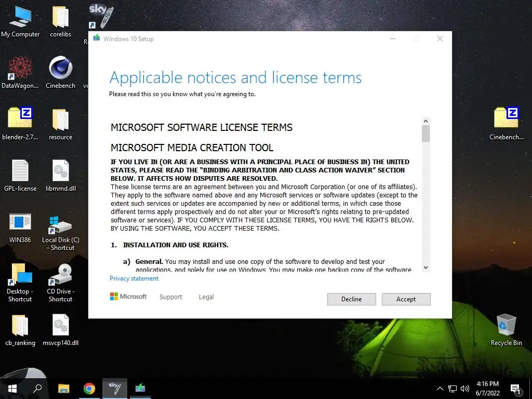This screenshot has width=532, height=399.
Task: Switch to the sky remote taskbar app
Action: tap(115, 389)
